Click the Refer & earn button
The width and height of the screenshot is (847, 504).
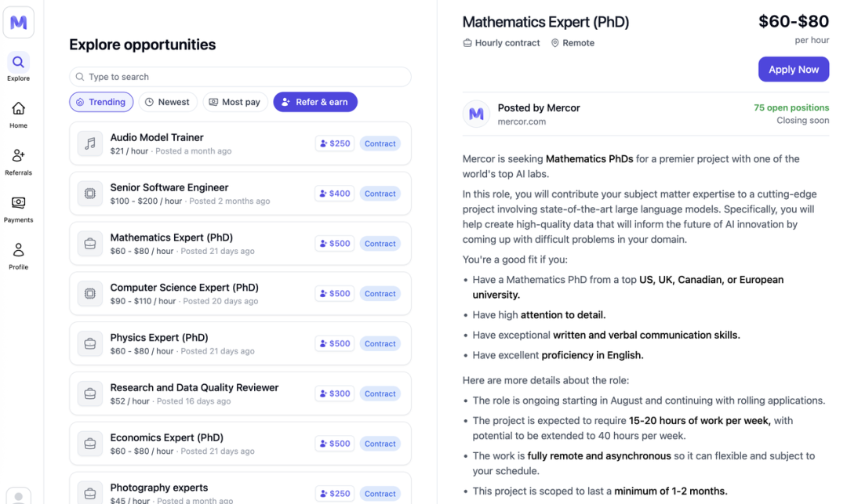click(x=315, y=102)
